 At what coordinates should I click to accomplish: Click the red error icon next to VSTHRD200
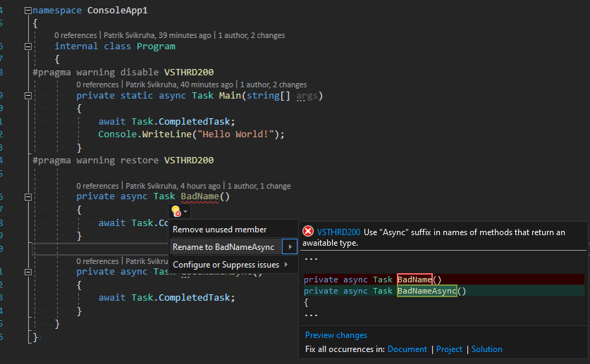(308, 232)
